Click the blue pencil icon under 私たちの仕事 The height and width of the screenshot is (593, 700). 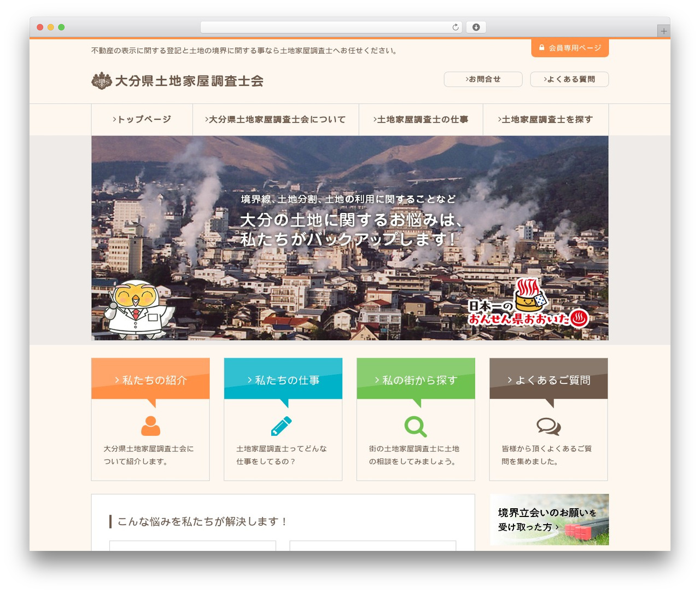pos(282,426)
